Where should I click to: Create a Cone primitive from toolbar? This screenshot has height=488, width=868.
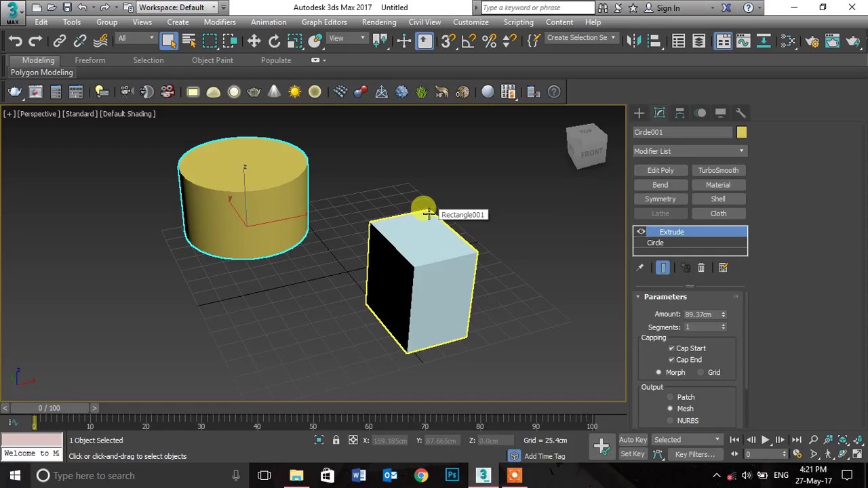pos(274,91)
